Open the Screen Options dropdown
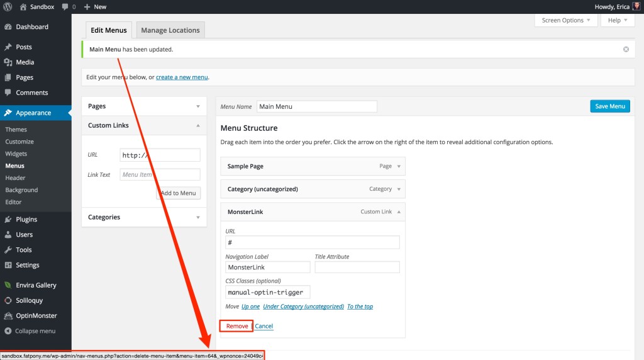644x360 pixels. 566,20
